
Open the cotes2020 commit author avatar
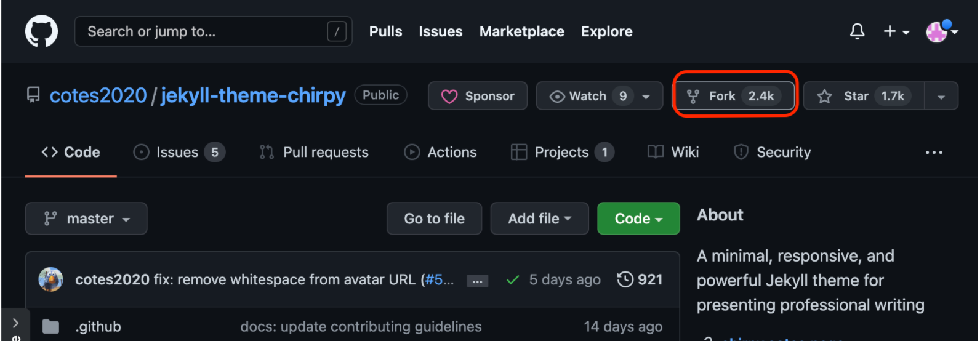tap(50, 279)
